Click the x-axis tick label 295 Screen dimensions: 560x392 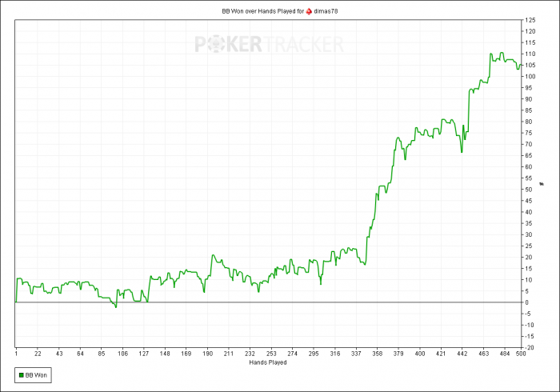314,354
